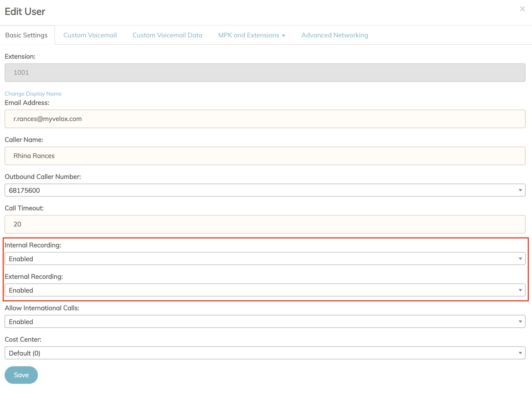Click the arrow on the Outbound Caller Number select
The width and height of the screenshot is (532, 394).
[520, 190]
